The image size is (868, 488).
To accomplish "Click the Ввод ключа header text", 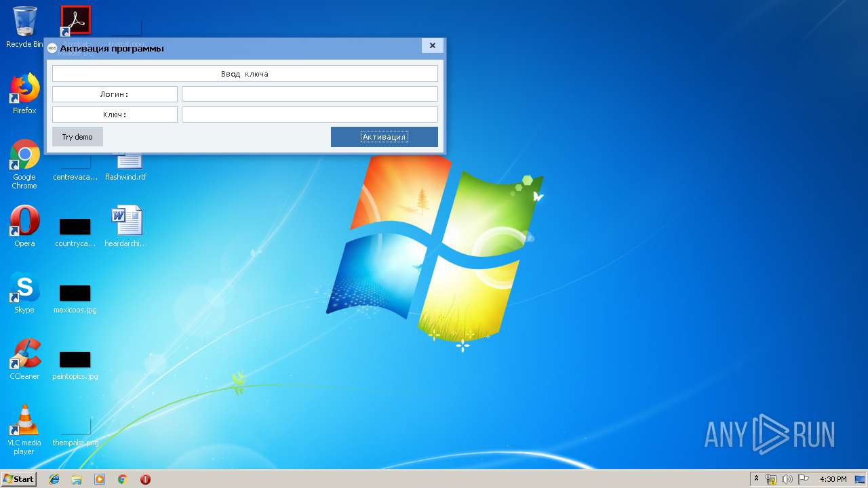I will tap(245, 74).
